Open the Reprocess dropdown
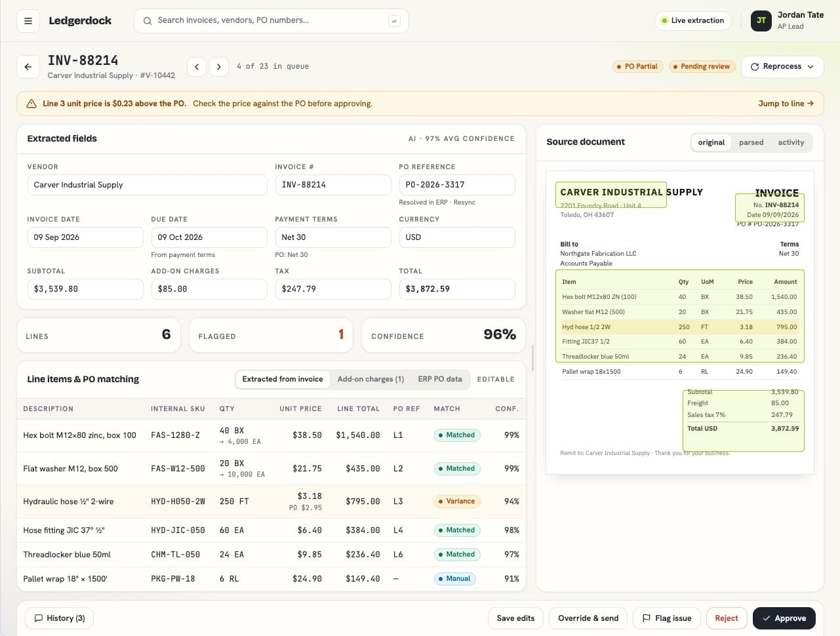 point(782,66)
